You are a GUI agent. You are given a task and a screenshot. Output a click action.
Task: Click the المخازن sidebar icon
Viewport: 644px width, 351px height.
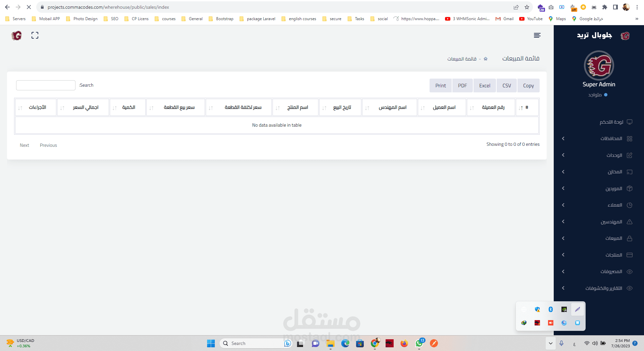coord(630,172)
